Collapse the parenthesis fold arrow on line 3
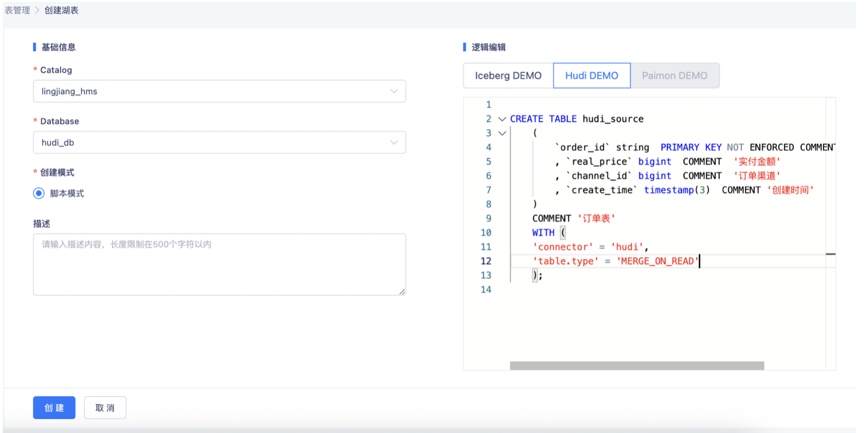 502,134
